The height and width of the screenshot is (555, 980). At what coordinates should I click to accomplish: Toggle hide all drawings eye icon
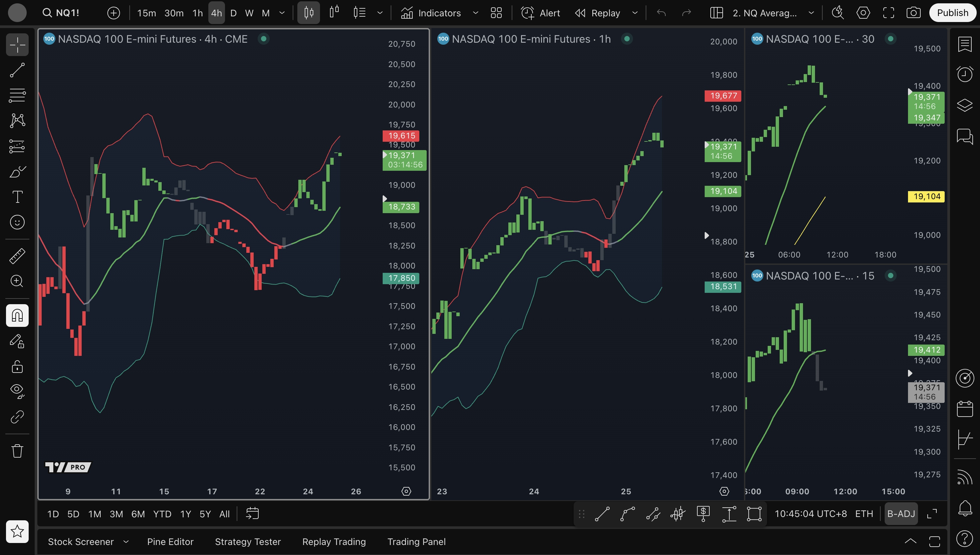coord(17,390)
